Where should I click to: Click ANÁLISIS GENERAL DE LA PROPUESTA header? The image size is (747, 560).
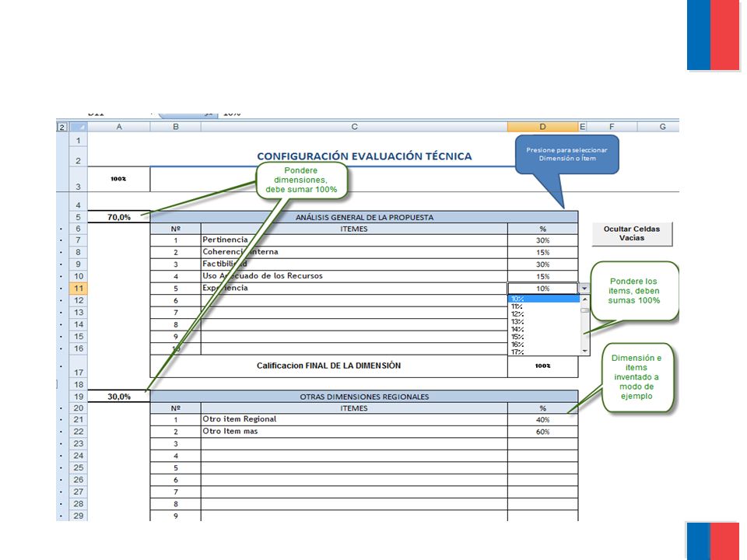coord(364,217)
